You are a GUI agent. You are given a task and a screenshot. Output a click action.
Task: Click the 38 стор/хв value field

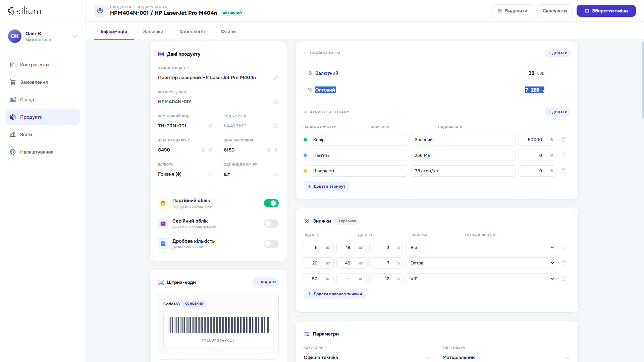pyautogui.click(x=463, y=171)
